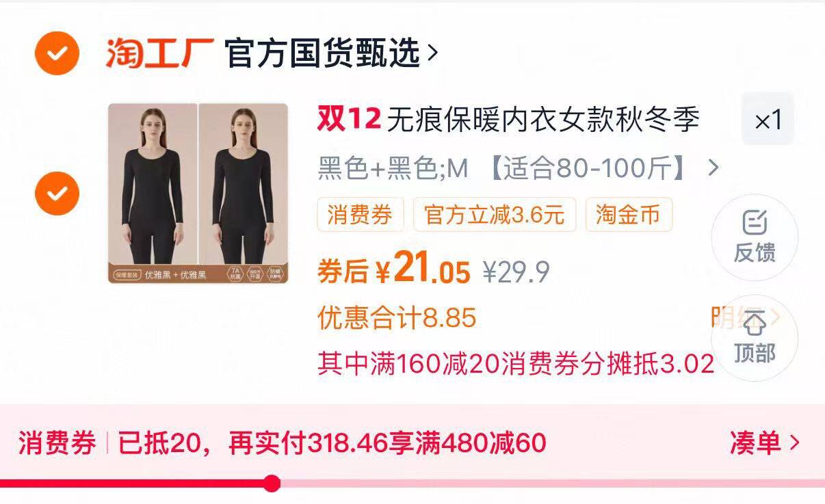This screenshot has height=504, width=825.
Task: Change the quantity ×1 selector
Action: coord(768,120)
